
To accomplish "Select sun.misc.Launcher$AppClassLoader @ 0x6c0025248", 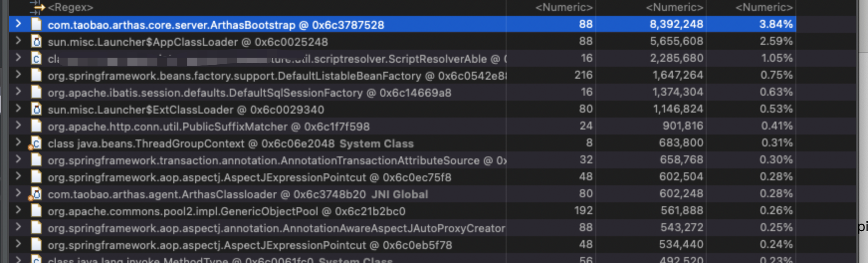I will click(188, 42).
